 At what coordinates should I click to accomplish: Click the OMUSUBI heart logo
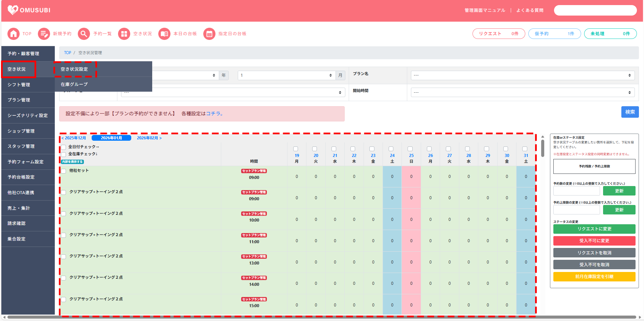pos(13,10)
